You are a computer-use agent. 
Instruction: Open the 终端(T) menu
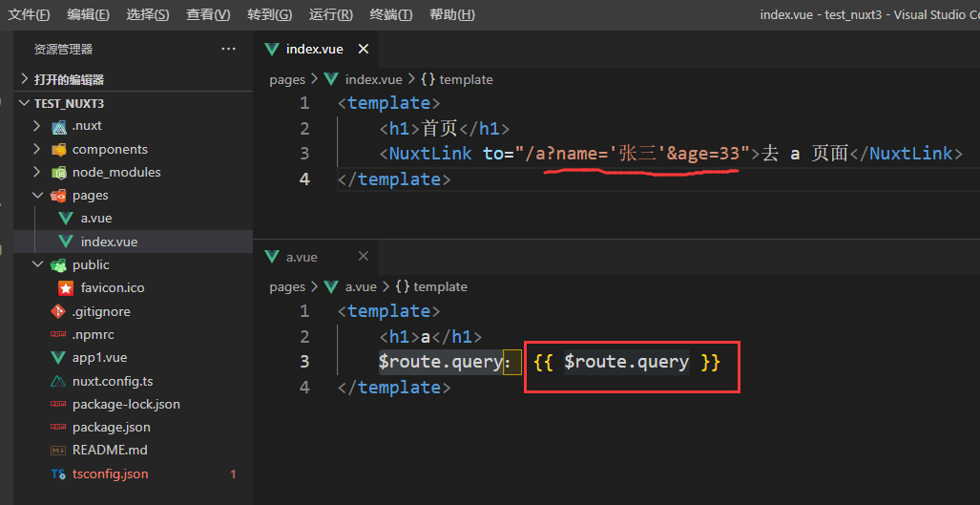pyautogui.click(x=390, y=15)
